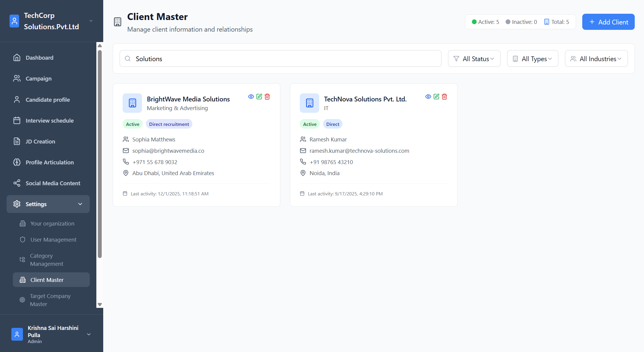Expand TechCorp Solutions organization switcher
Screen dimensions: 644x352
click(91, 21)
